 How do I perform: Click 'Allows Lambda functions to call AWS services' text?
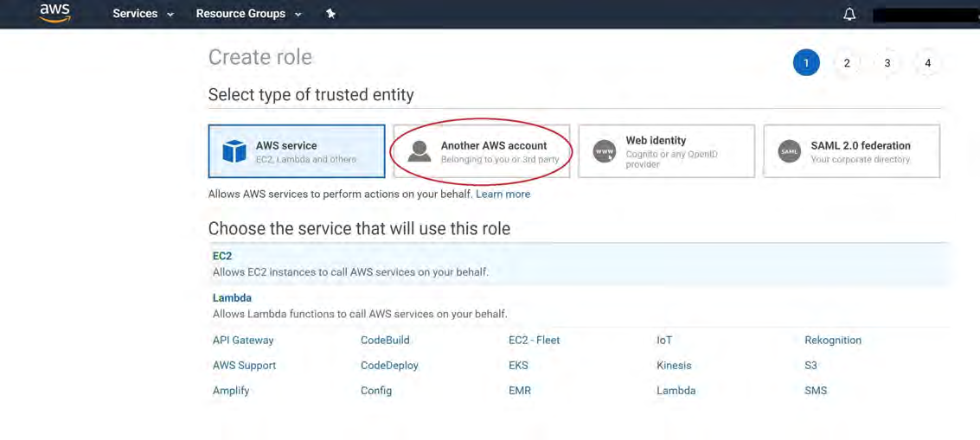pyautogui.click(x=360, y=314)
